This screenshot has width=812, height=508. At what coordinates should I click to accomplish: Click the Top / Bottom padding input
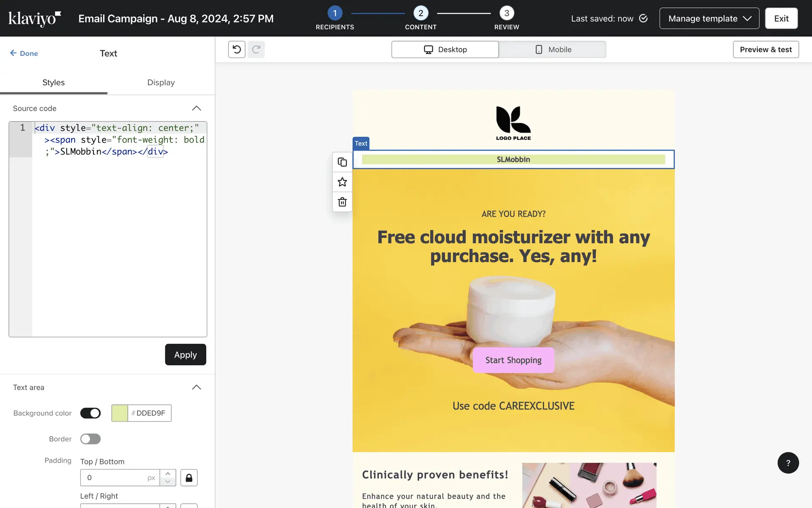click(x=115, y=478)
